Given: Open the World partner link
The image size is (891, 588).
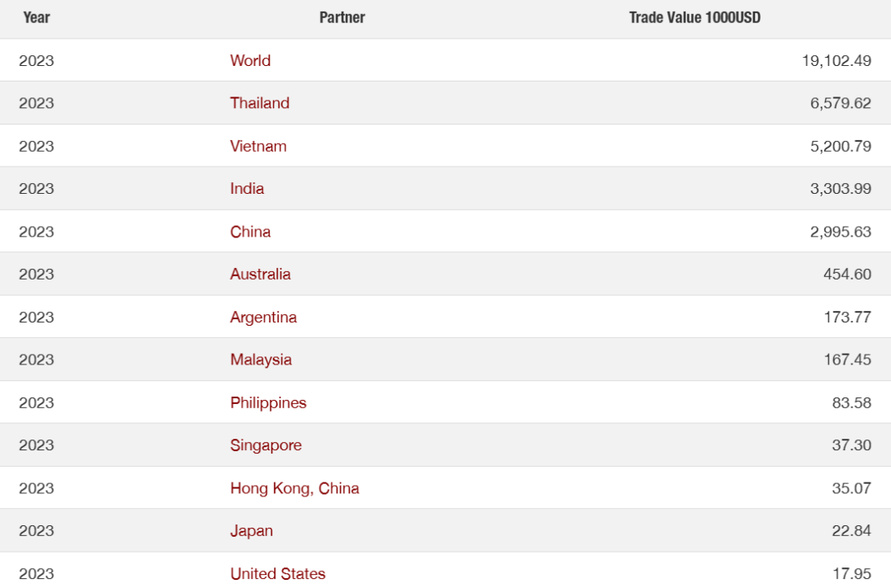Looking at the screenshot, I should point(250,60).
